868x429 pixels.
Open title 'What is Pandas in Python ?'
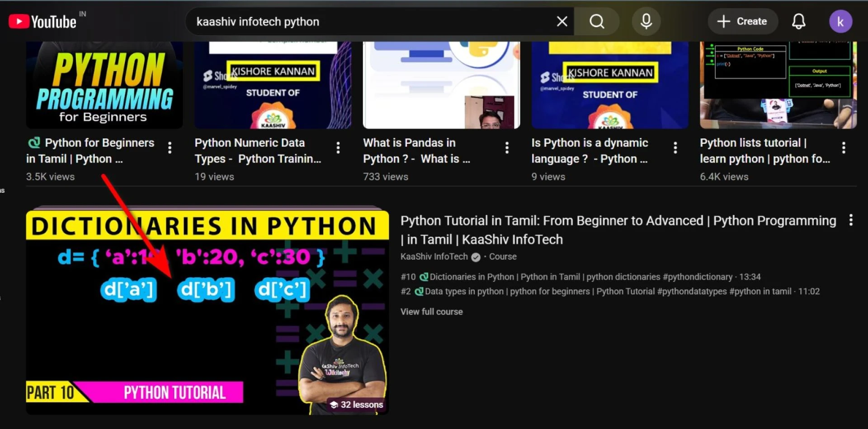(416, 151)
